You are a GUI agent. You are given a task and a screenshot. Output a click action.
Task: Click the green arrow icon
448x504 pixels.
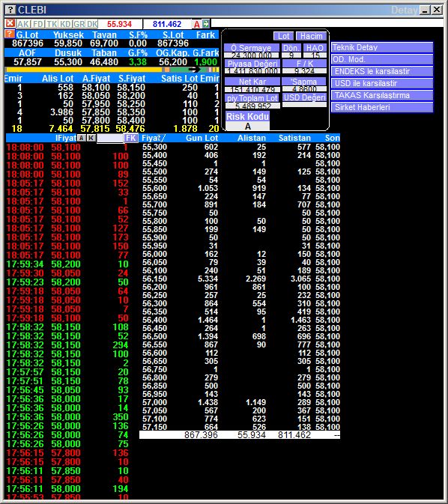tap(206, 23)
